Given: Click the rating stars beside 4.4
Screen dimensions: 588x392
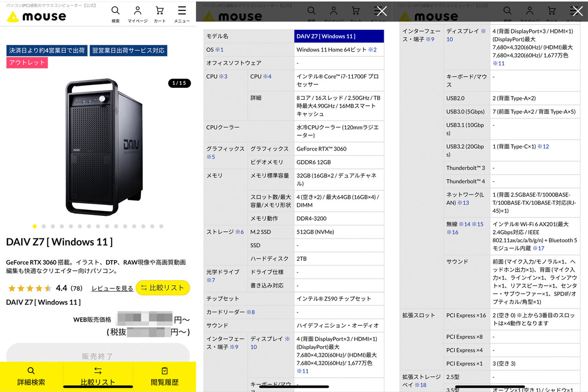Looking at the screenshot, I should (x=30, y=288).
